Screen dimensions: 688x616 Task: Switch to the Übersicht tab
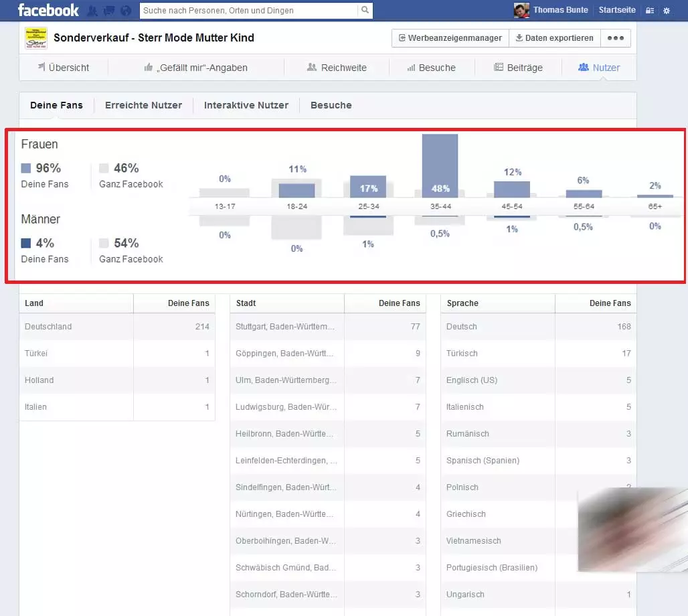pos(63,68)
